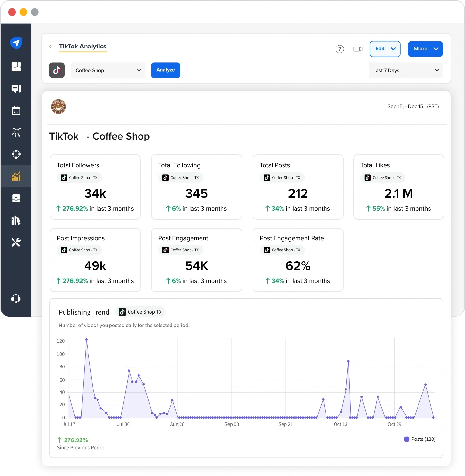Open the Calendar icon in sidebar
This screenshot has height=476, width=465.
16,110
